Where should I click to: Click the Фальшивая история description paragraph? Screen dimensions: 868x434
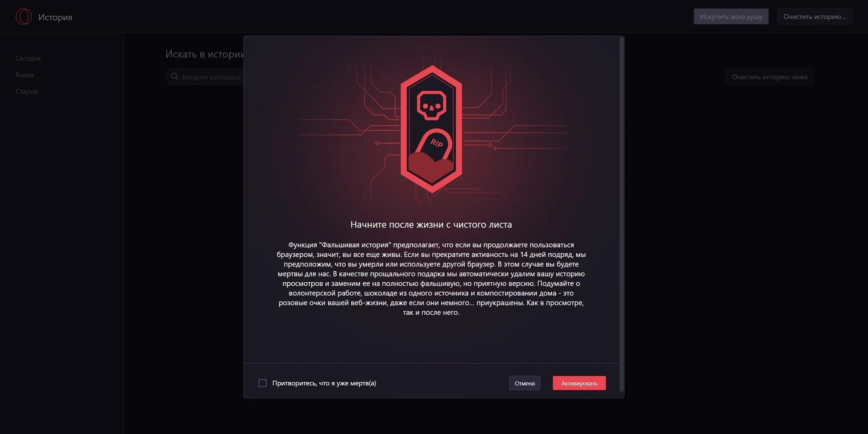click(x=431, y=279)
